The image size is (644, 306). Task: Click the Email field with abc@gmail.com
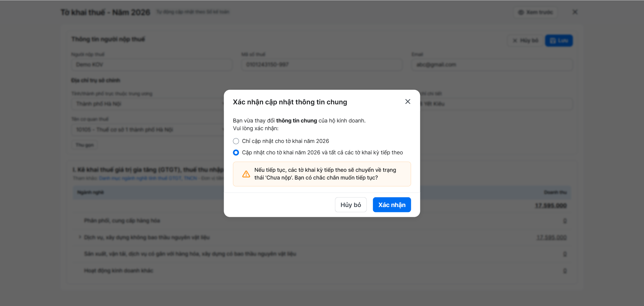click(x=492, y=65)
